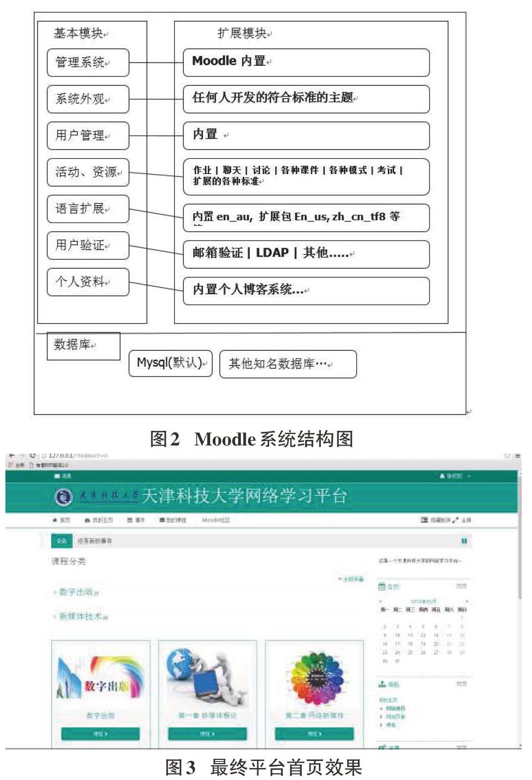Pause the announcement ticker with pause icon

[x=464, y=541]
